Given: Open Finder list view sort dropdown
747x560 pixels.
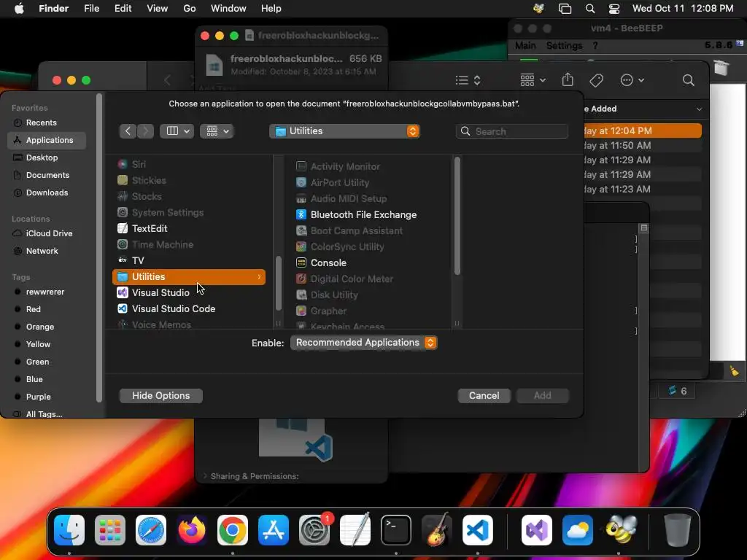Looking at the screenshot, I should click(x=468, y=80).
